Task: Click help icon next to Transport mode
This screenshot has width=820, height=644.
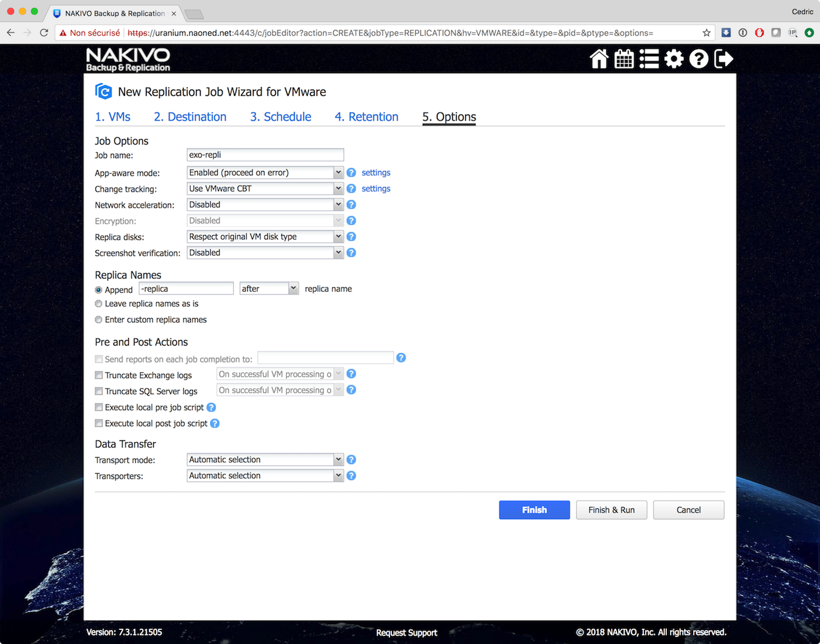Action: pos(351,460)
